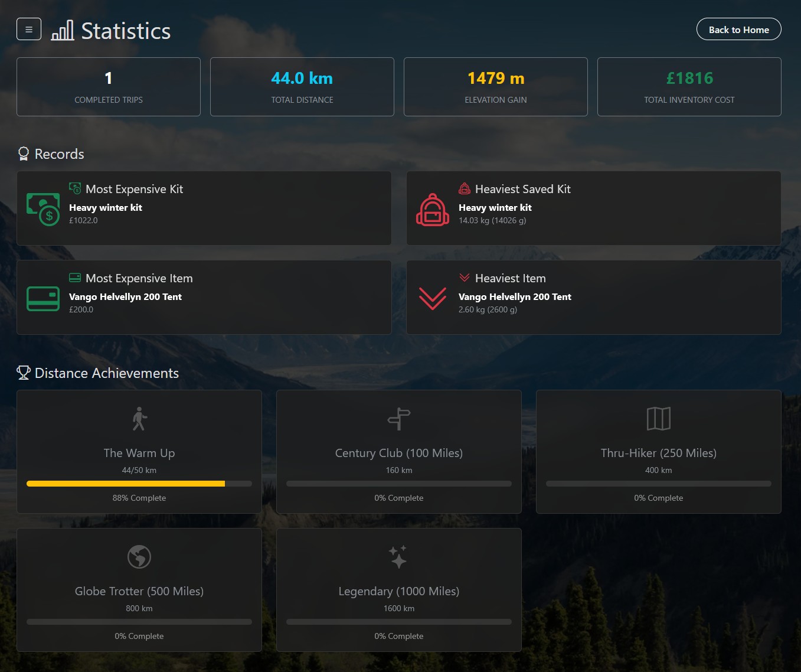Select the walking hiker icon in The Warm Up

tap(139, 419)
